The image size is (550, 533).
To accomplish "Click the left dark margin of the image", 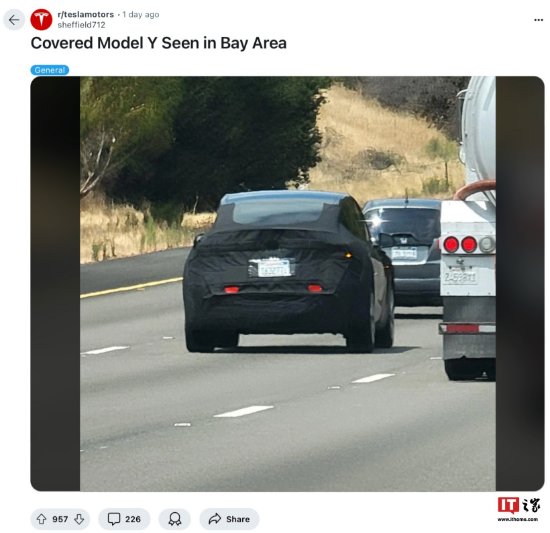I will [x=55, y=283].
